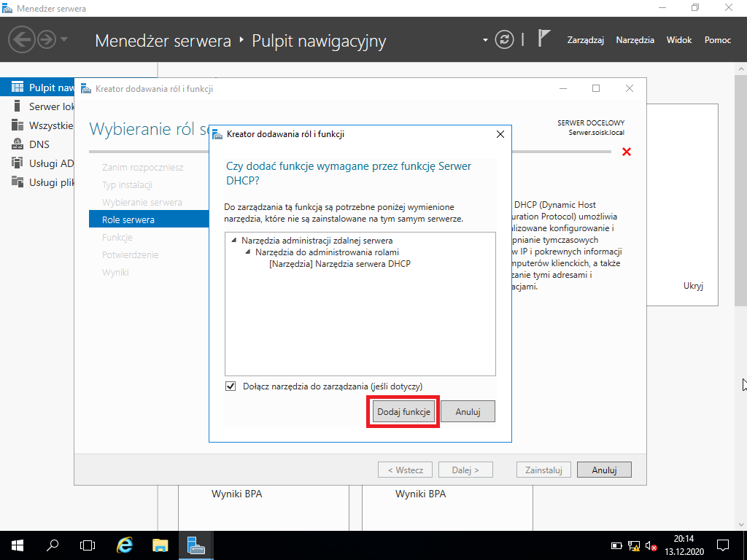Open Internet Explorer from taskbar
Image resolution: width=747 pixels, height=560 pixels.
point(124,545)
